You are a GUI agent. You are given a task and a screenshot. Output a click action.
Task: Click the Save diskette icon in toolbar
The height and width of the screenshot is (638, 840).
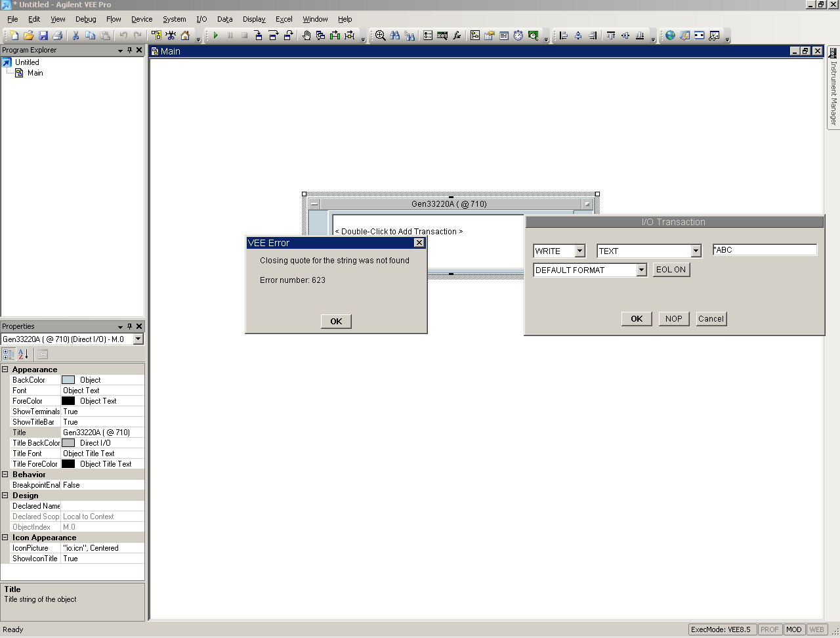point(43,35)
